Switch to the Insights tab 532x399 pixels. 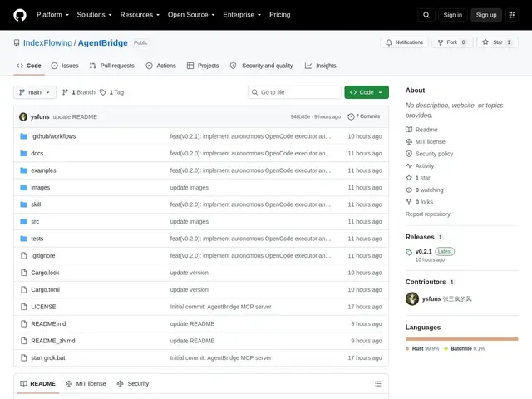[320, 66]
